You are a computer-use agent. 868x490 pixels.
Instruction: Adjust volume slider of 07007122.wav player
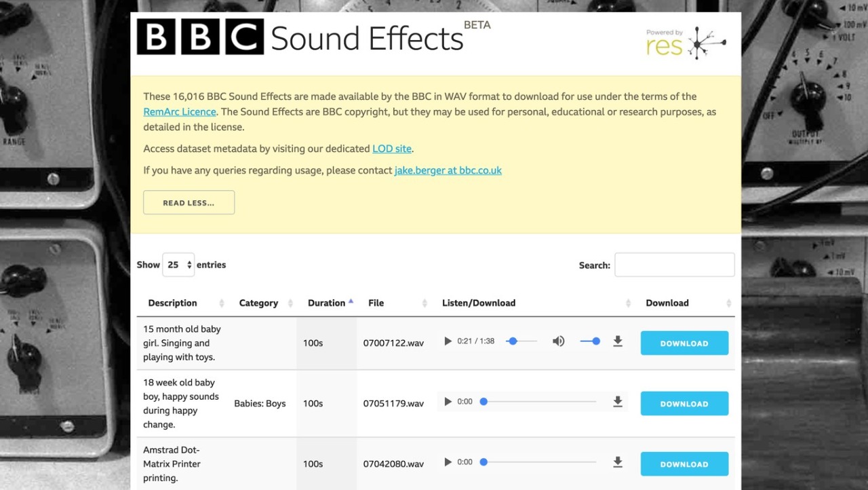tap(590, 341)
